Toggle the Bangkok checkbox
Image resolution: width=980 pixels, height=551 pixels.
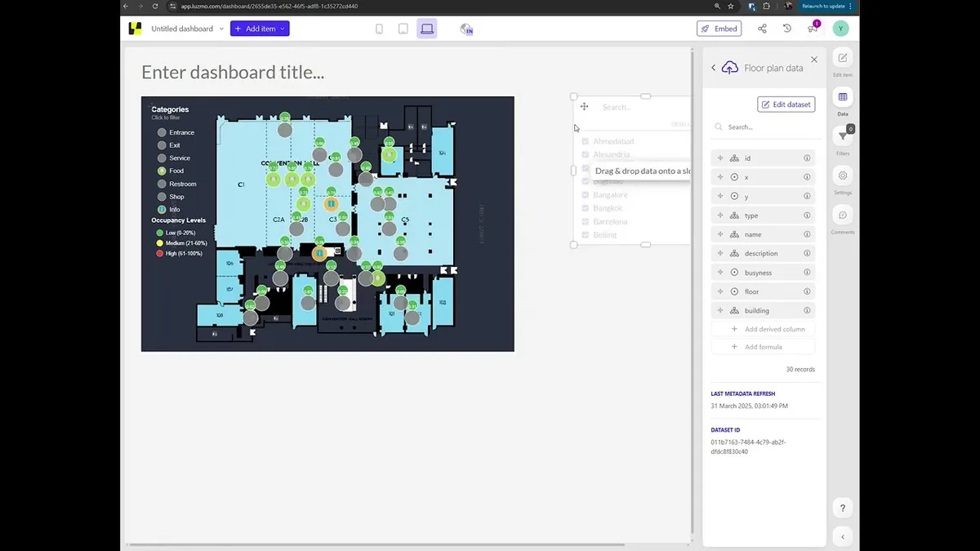(586, 208)
